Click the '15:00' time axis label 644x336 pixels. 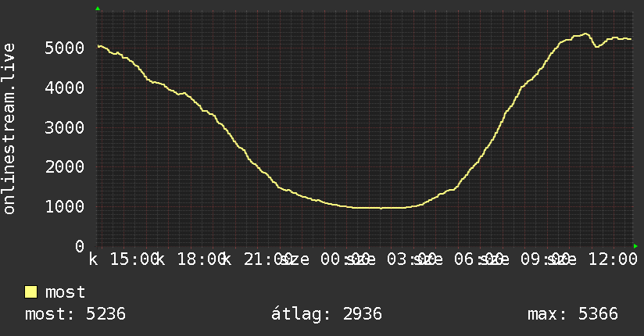pos(134,259)
